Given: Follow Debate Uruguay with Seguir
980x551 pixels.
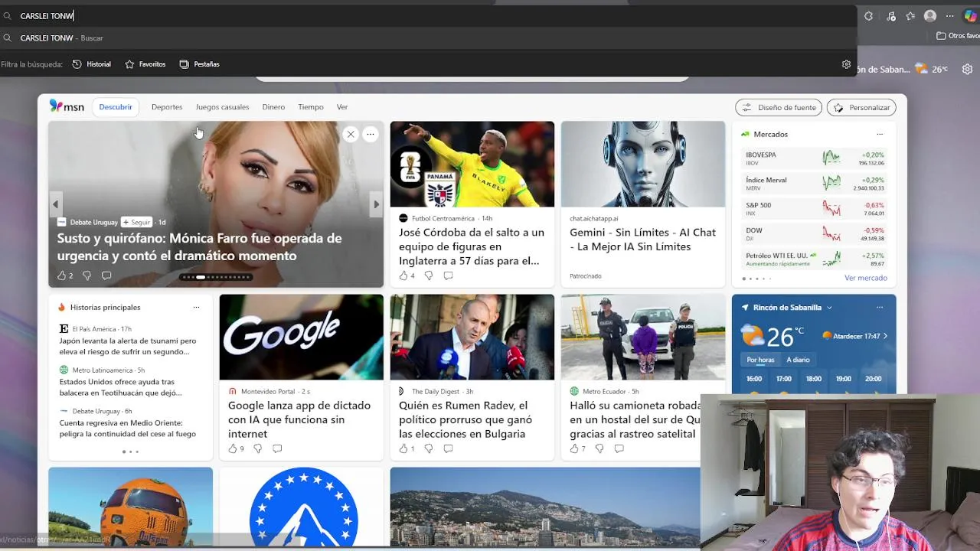Looking at the screenshot, I should point(136,222).
